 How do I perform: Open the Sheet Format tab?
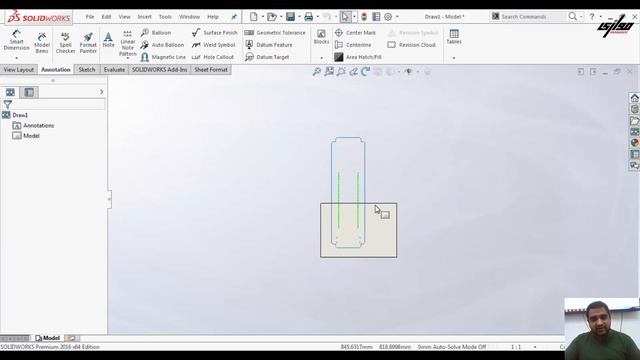pos(211,70)
